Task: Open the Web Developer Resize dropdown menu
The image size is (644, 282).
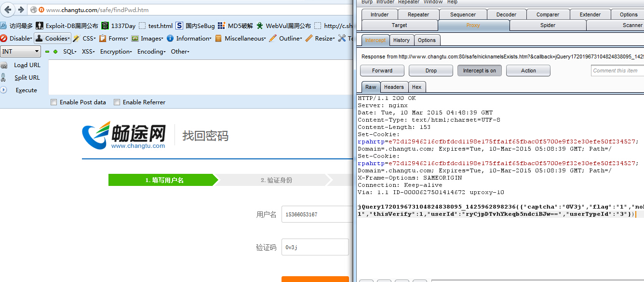Action: tap(320, 38)
